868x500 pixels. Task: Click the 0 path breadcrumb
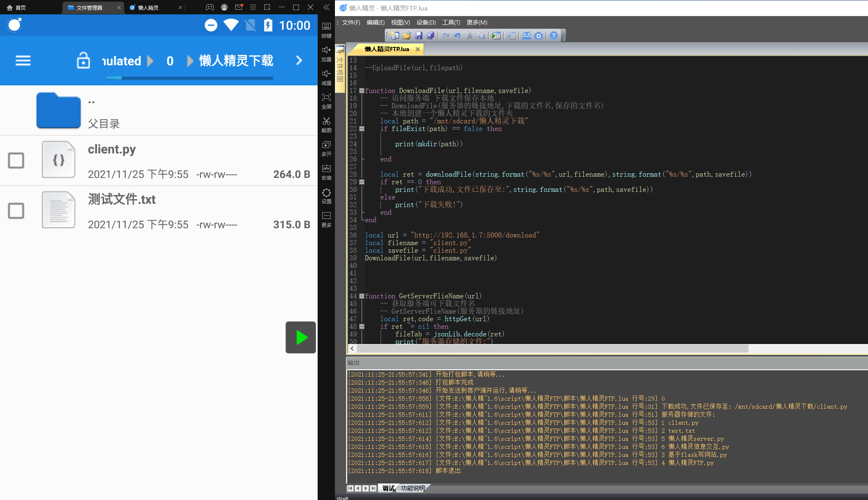pyautogui.click(x=170, y=61)
